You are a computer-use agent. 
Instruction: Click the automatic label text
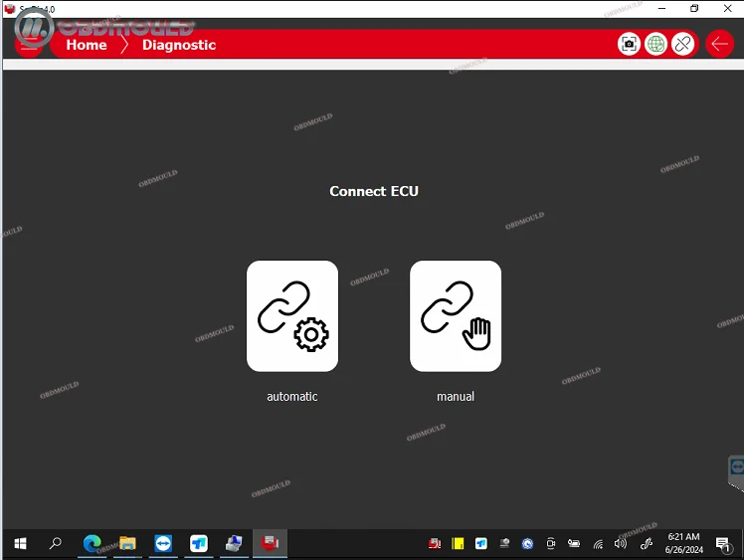click(x=292, y=396)
